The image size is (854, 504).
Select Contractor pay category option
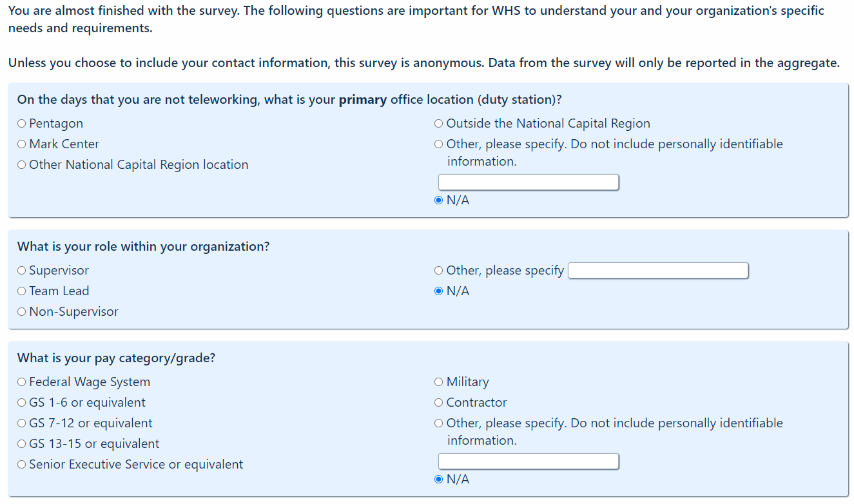(439, 403)
